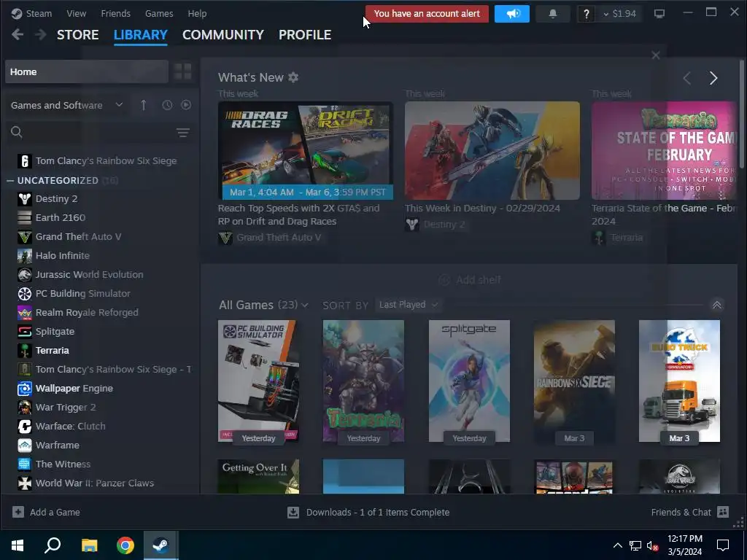Select Wallpaper Engine in sidebar
747x560 pixels.
[x=74, y=389]
